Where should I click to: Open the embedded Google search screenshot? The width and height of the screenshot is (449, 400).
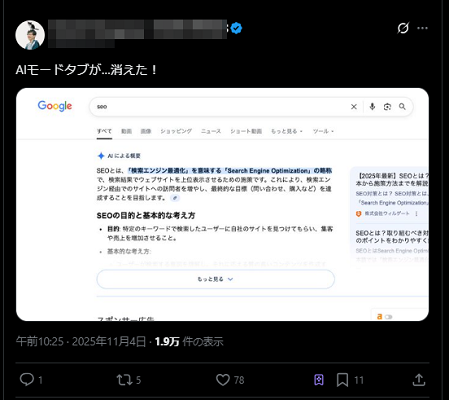[x=222, y=204]
